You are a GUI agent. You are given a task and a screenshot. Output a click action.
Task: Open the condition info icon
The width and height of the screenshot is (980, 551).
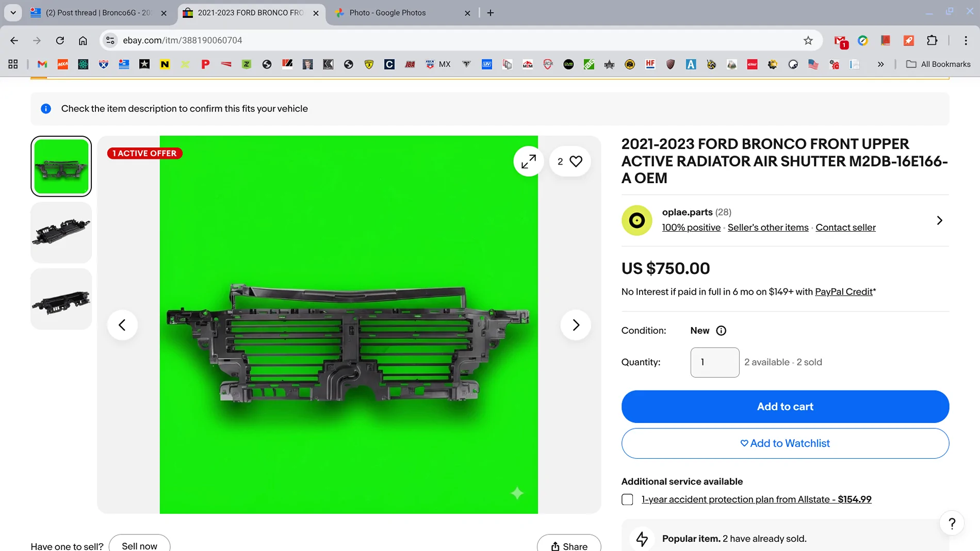[721, 331]
